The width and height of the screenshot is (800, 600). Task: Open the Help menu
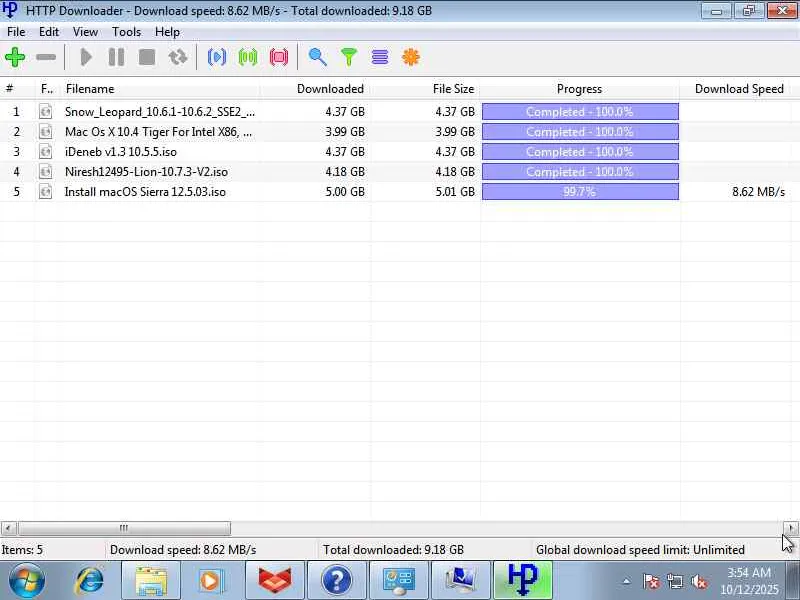[167, 32]
